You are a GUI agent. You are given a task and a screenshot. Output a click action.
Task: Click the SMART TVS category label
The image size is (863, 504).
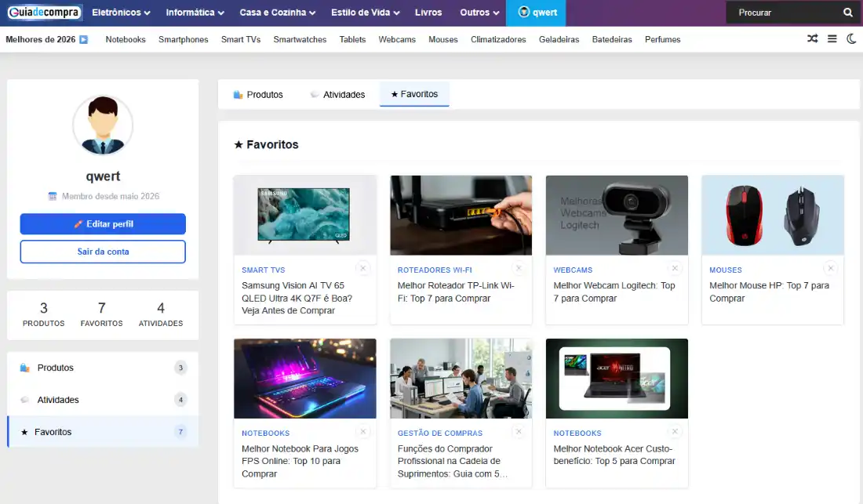point(263,270)
